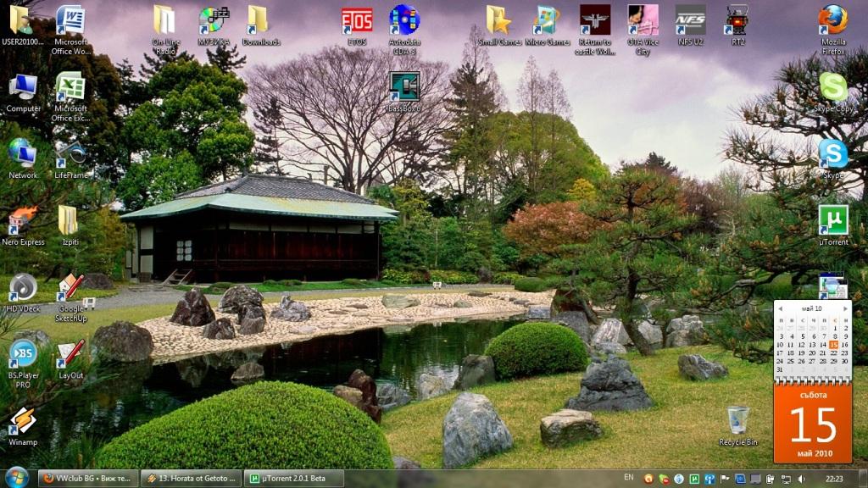Image resolution: width=868 pixels, height=488 pixels.
Task: Open the µTorrent desktop shortcut
Action: point(832,221)
